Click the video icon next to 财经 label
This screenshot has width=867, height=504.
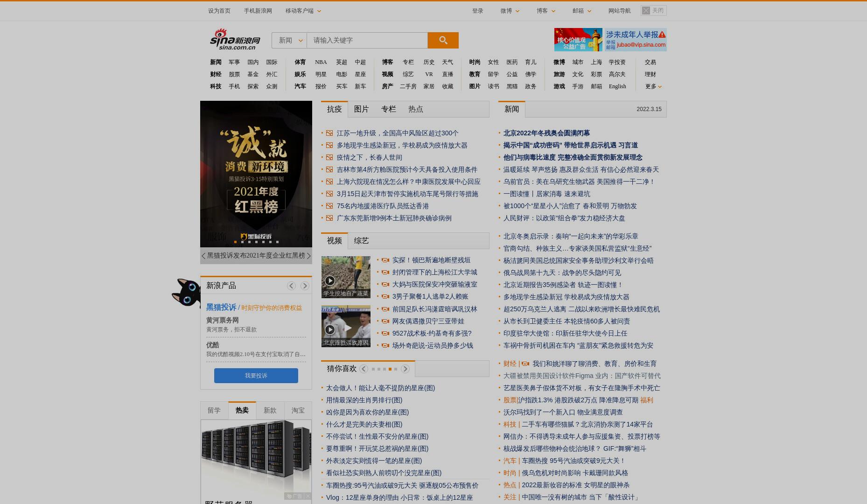[525, 364]
